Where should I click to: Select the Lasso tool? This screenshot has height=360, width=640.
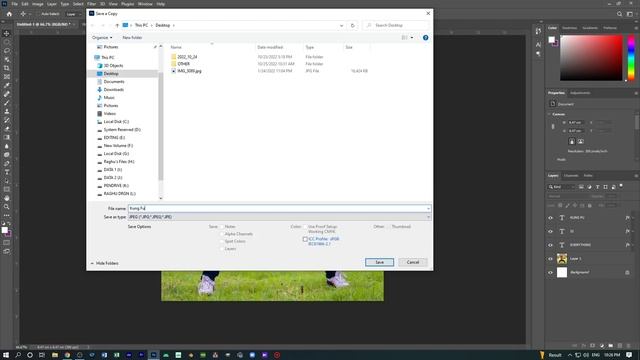[x=7, y=51]
